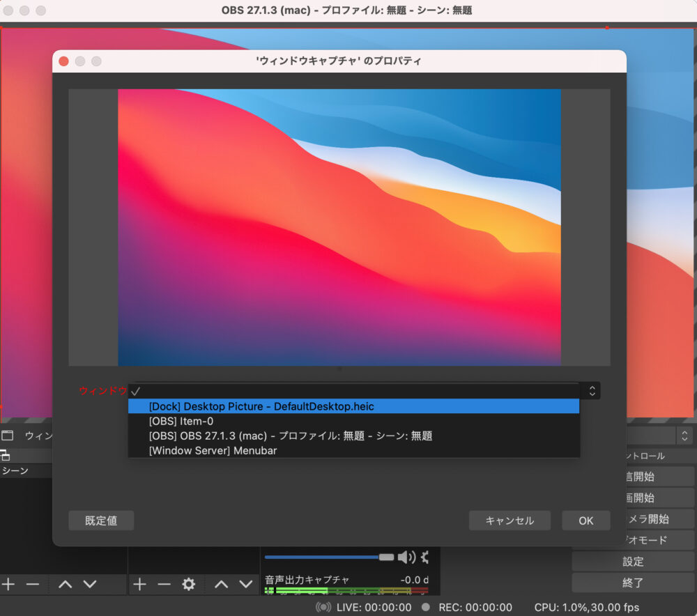Image resolution: width=697 pixels, height=616 pixels.
Task: Open OBS settings via the 設定 button
Action: pos(633,562)
